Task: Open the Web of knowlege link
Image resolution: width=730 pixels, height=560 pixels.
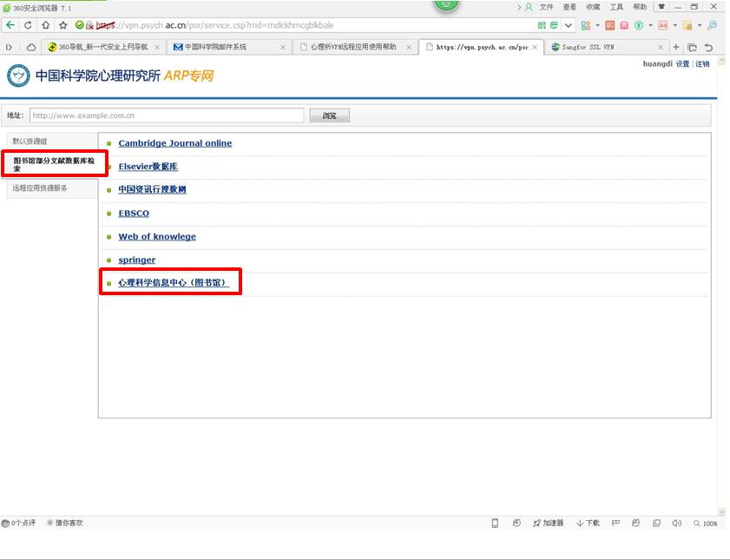Action: pyautogui.click(x=157, y=236)
